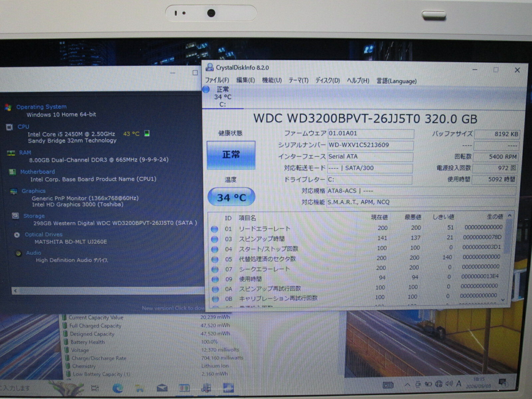Open Operating System section in Speccy
Screen dimensions: 532x399
[42, 107]
